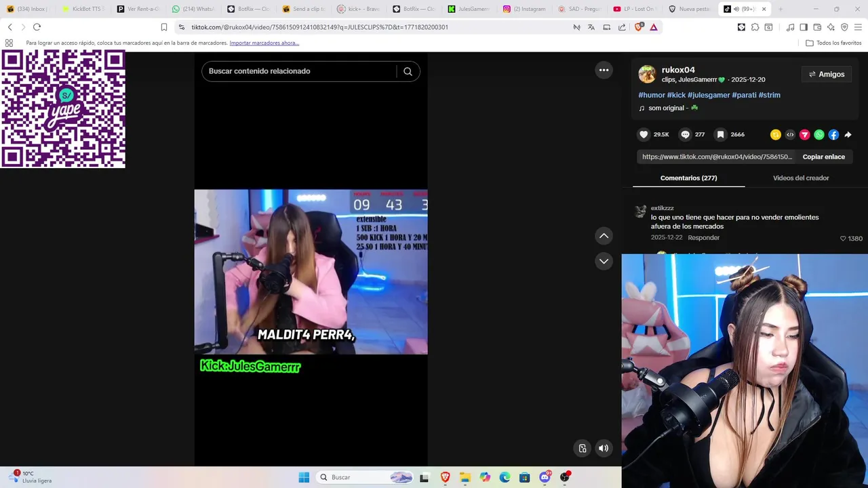868x488 pixels.
Task: Switch to the Videos del creador tab
Action: [801, 178]
